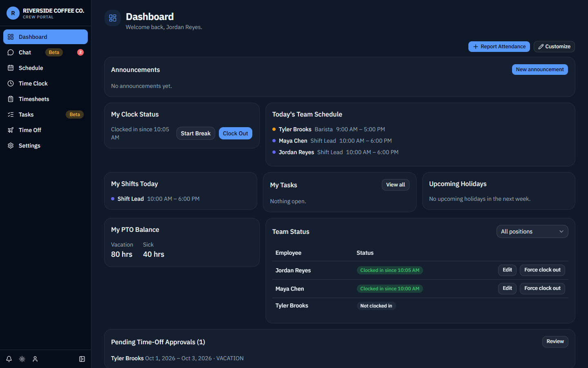This screenshot has height=368, width=588.
Task: Toggle the light/dark theme sun icon
Action: coord(22,359)
